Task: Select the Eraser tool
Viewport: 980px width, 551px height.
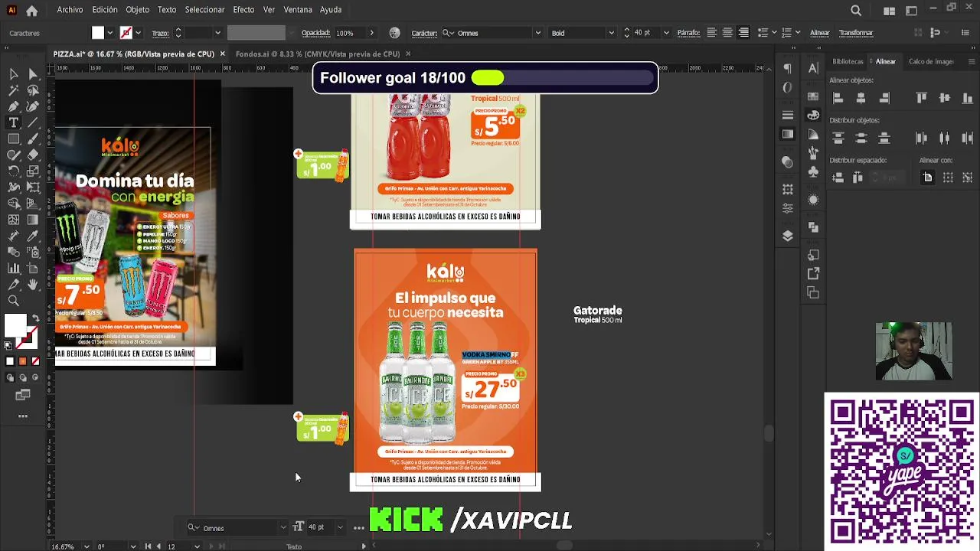Action: coord(33,155)
